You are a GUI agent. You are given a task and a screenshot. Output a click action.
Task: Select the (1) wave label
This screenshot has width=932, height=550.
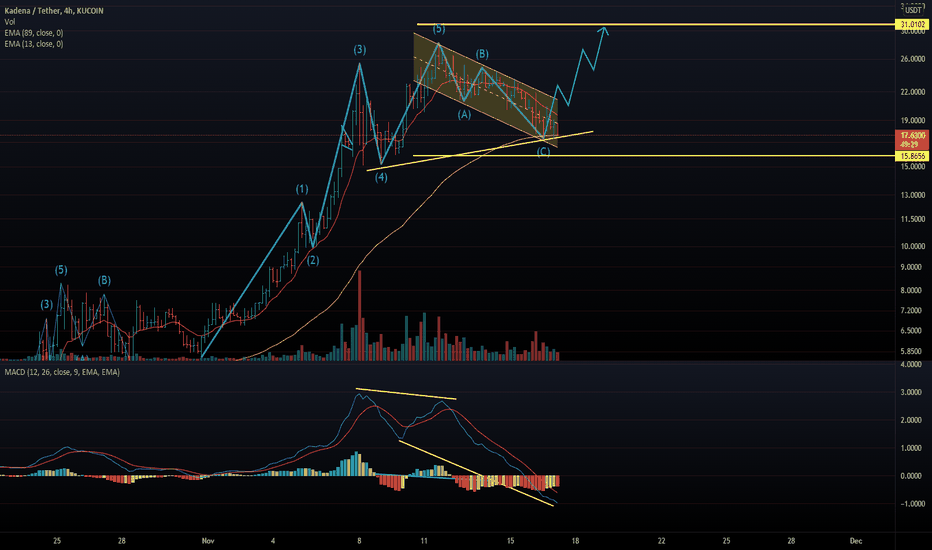click(302, 189)
